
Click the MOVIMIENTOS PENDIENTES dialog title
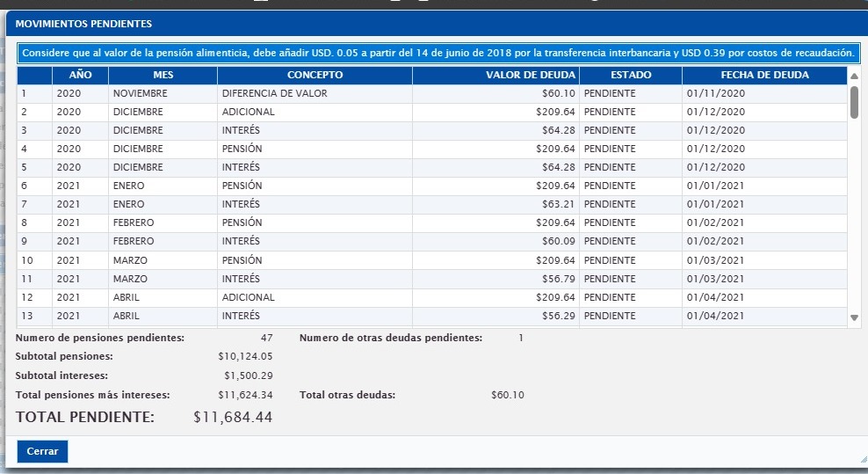click(x=83, y=24)
